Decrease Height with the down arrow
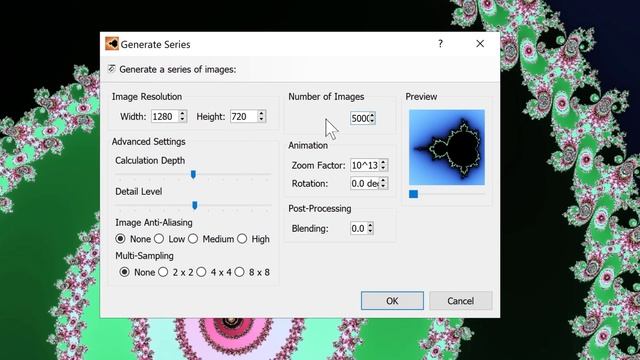This screenshot has width=640, height=360. [261, 120]
